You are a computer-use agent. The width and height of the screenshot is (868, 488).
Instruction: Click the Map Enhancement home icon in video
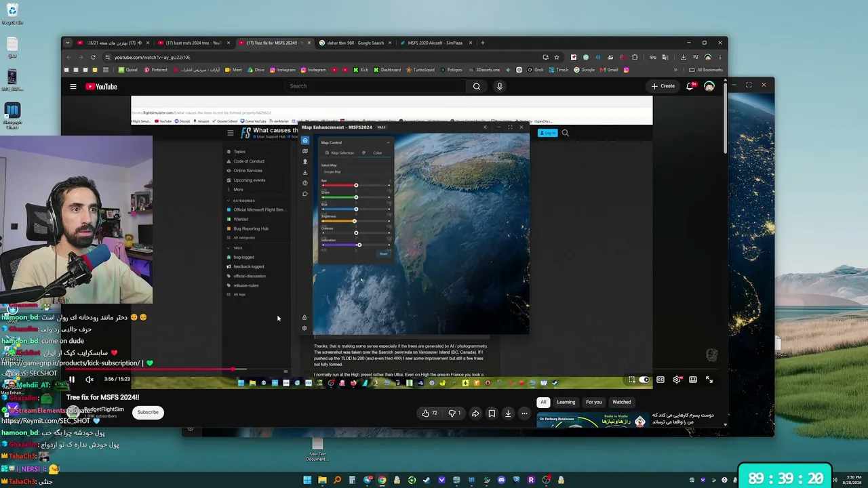coord(305,140)
